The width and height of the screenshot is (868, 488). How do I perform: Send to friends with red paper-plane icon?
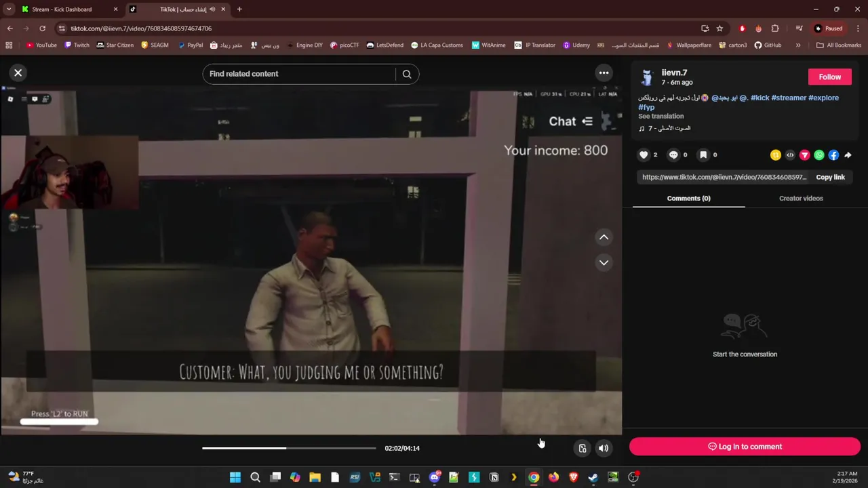(x=804, y=155)
